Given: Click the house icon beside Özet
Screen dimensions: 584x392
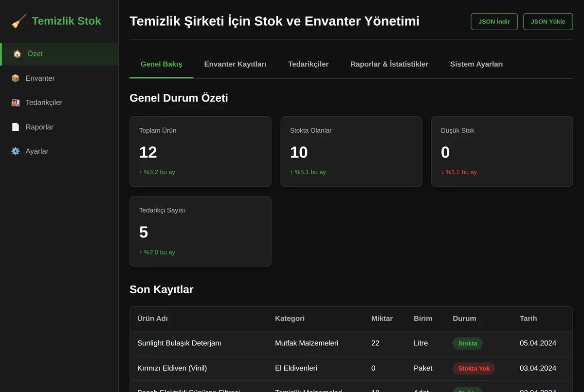Looking at the screenshot, I should (18, 53).
